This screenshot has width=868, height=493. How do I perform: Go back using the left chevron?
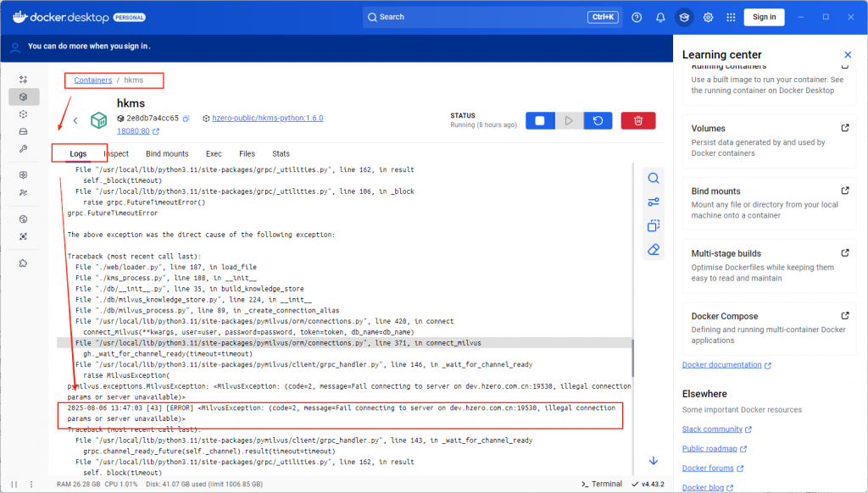(x=75, y=121)
